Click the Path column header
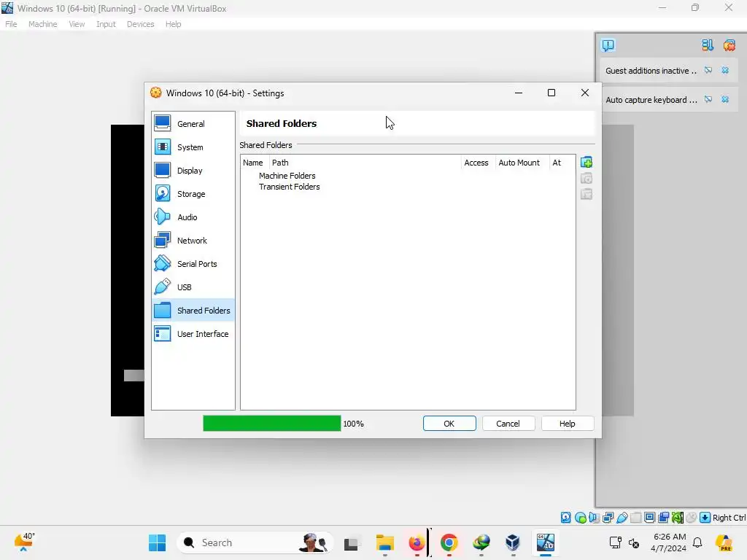Image resolution: width=747 pixels, height=560 pixels. pyautogui.click(x=365, y=163)
